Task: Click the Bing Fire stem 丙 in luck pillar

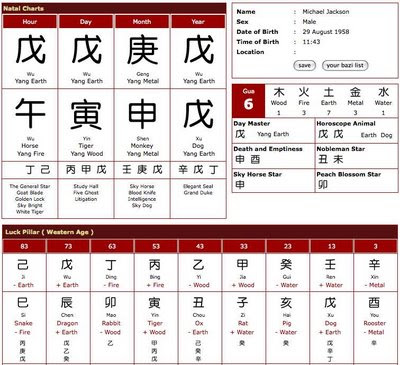Action: pyautogui.click(x=155, y=265)
